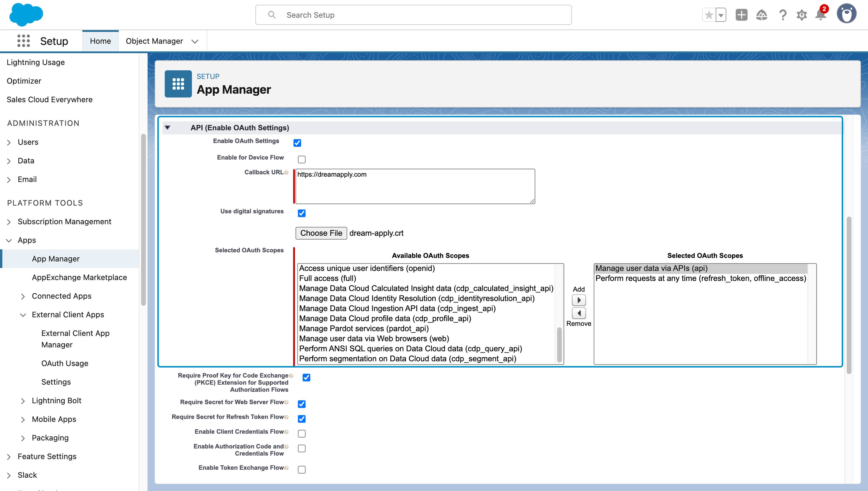868x491 pixels.
Task: Click the Salesforce cloud logo
Action: (x=26, y=15)
